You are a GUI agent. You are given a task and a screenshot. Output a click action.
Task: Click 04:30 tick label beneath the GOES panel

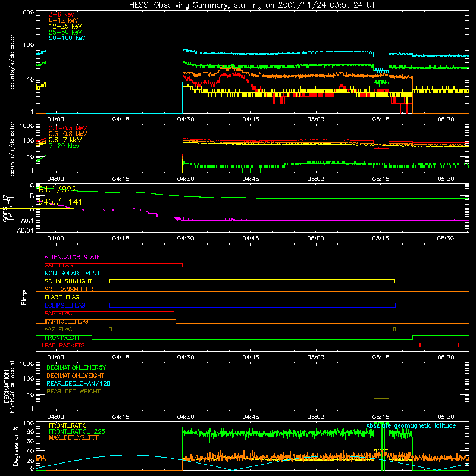[x=186, y=239]
